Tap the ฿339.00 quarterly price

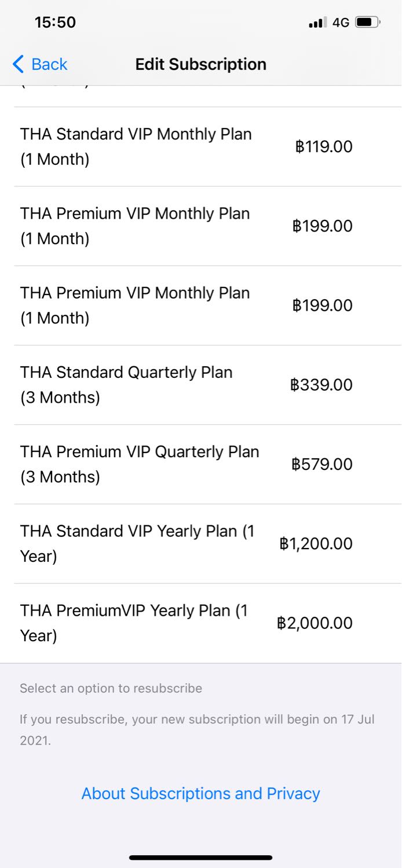click(321, 385)
